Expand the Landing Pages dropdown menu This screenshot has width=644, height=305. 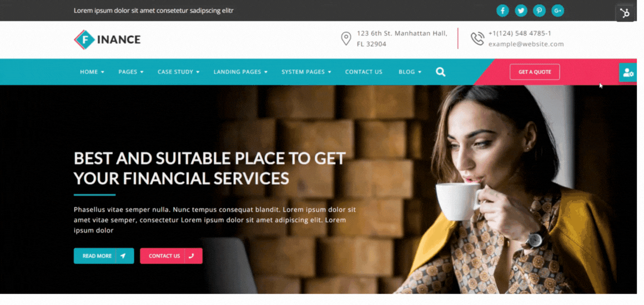click(240, 72)
